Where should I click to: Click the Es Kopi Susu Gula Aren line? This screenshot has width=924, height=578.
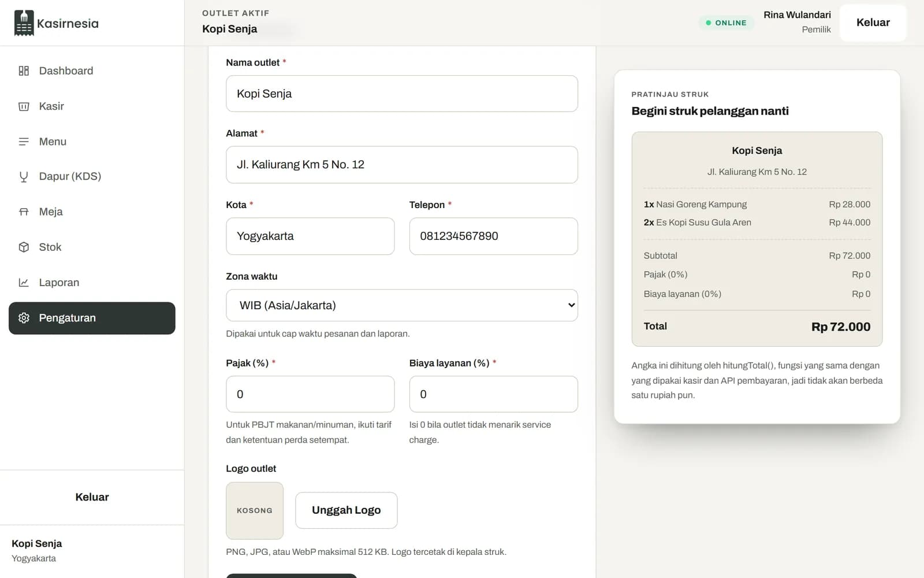[x=757, y=223]
